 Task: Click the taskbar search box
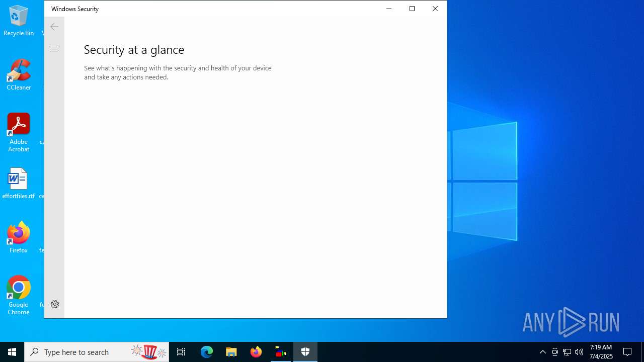(x=97, y=352)
